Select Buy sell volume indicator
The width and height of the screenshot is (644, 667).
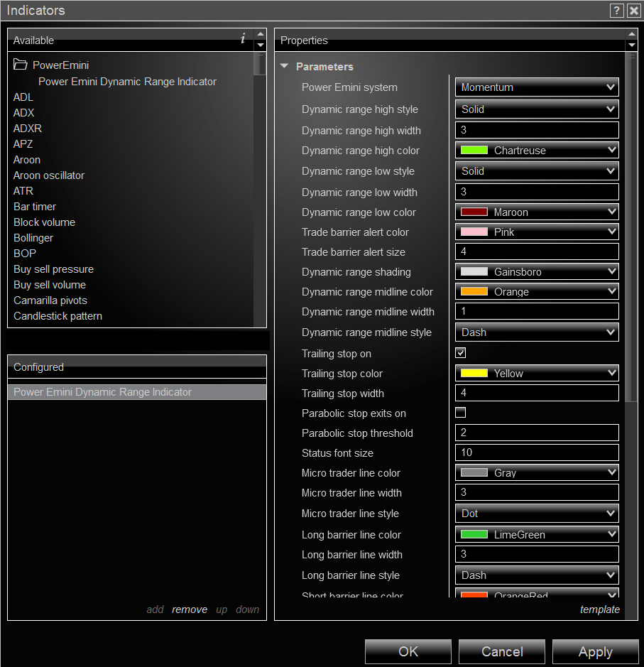click(50, 285)
